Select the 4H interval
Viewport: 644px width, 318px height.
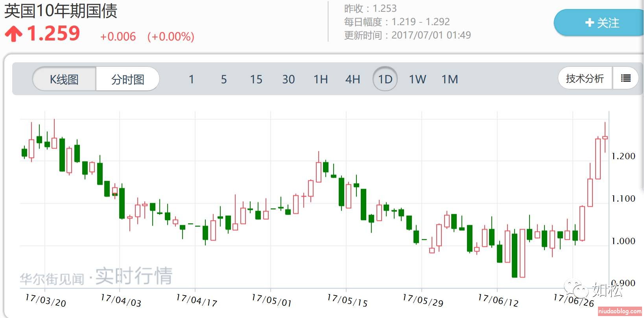point(353,79)
